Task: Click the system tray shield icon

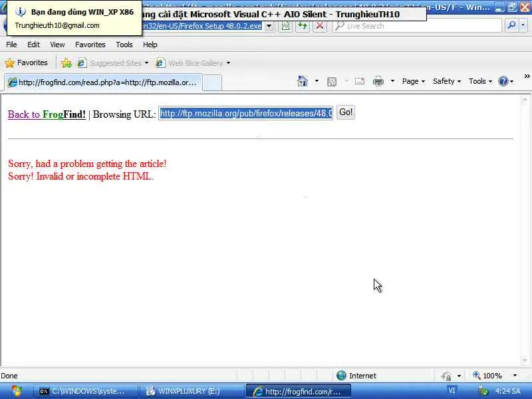Action: click(x=483, y=391)
